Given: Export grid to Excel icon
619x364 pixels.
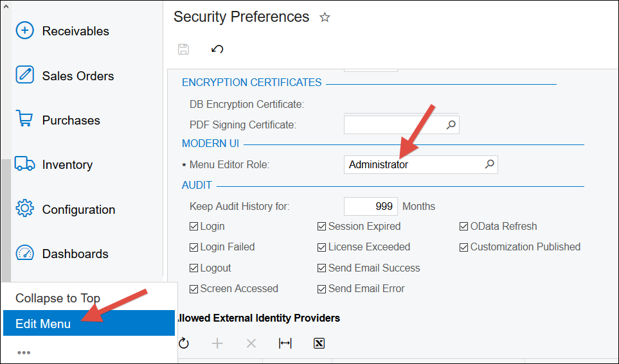Looking at the screenshot, I should coord(319,343).
